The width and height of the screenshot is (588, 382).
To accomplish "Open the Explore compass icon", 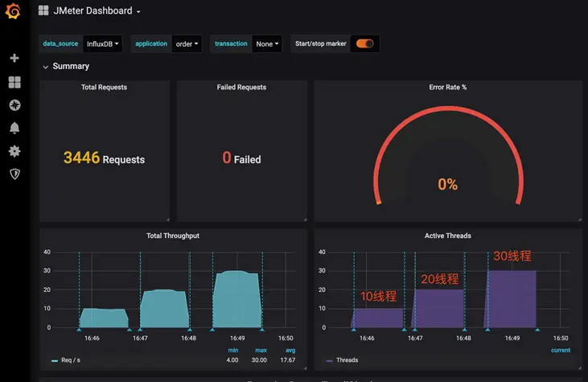I will (14, 105).
